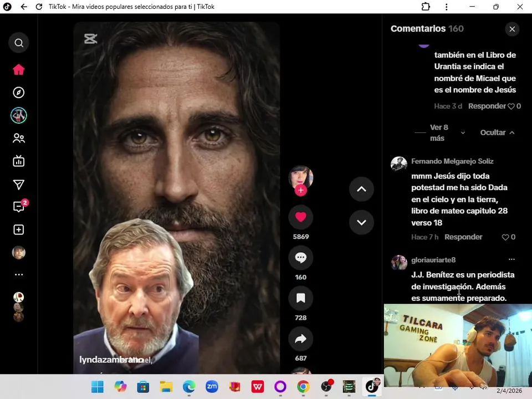Image resolution: width=532 pixels, height=399 pixels.
Task: Click the TikTok app in taskbar
Action: pos(372,386)
